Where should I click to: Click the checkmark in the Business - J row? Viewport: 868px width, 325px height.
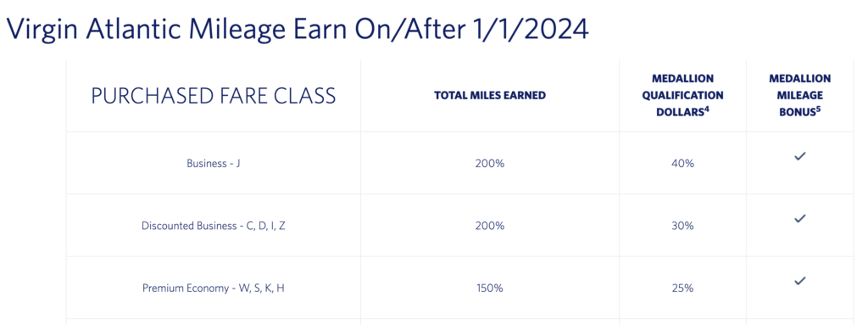(x=799, y=157)
